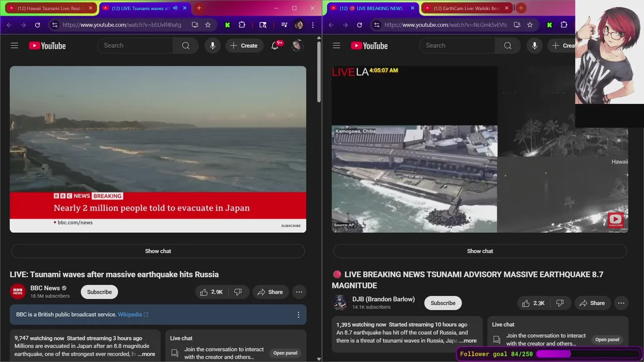Share the BBC News livestream

270,292
